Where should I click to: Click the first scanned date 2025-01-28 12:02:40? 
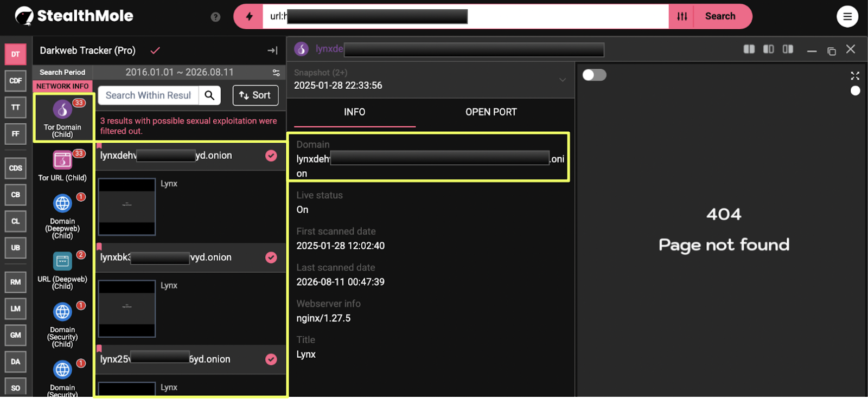click(340, 246)
